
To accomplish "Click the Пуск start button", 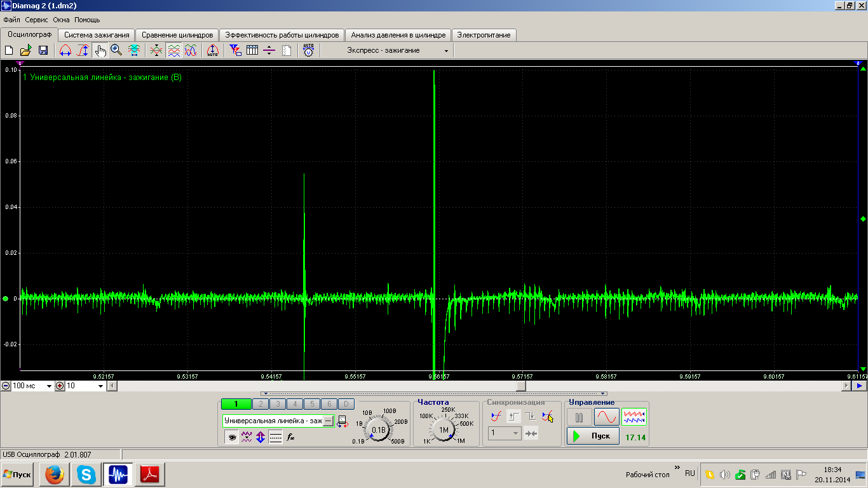I will coord(593,436).
